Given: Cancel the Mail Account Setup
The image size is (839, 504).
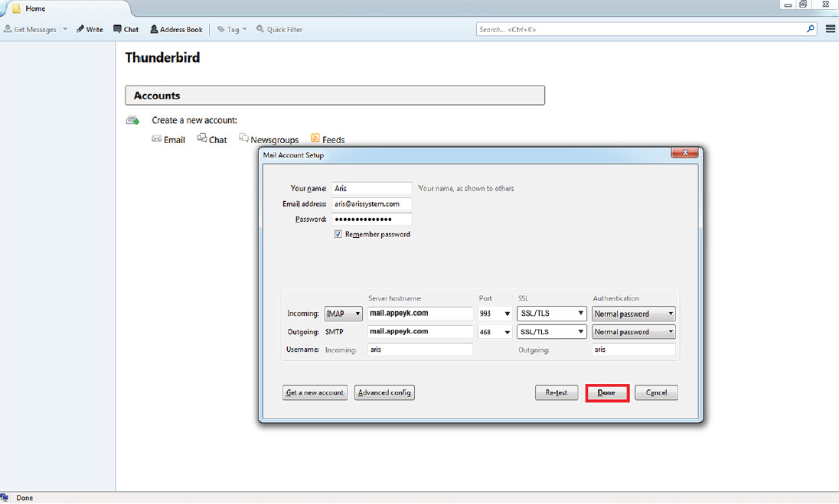Looking at the screenshot, I should coord(656,393).
